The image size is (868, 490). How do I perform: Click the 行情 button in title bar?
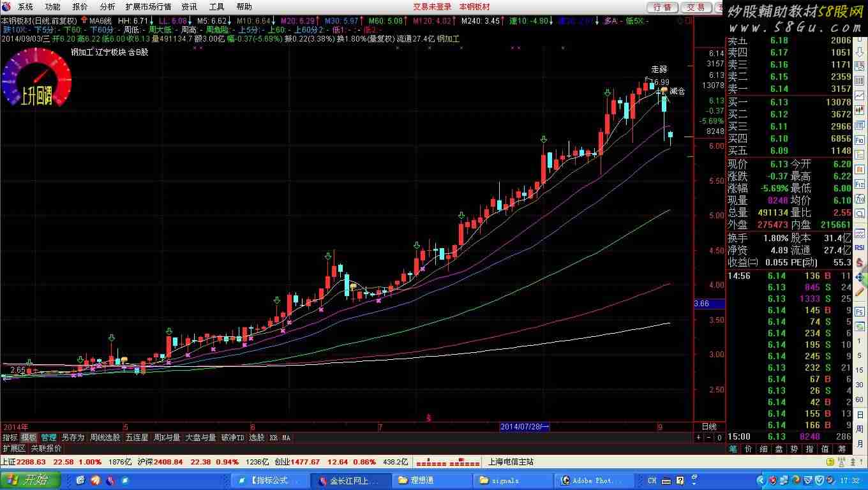click(663, 7)
